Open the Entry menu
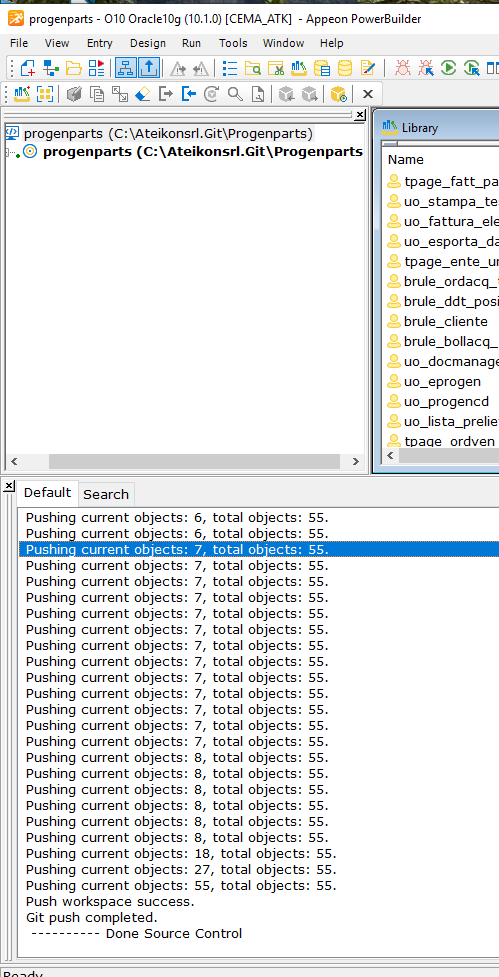Viewport: 499px width, 977px height. coord(100,43)
